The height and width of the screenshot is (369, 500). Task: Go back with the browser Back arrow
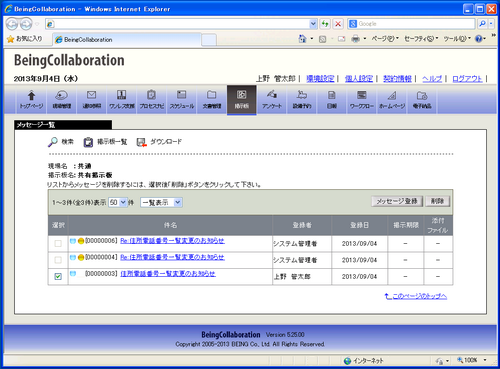12,24
